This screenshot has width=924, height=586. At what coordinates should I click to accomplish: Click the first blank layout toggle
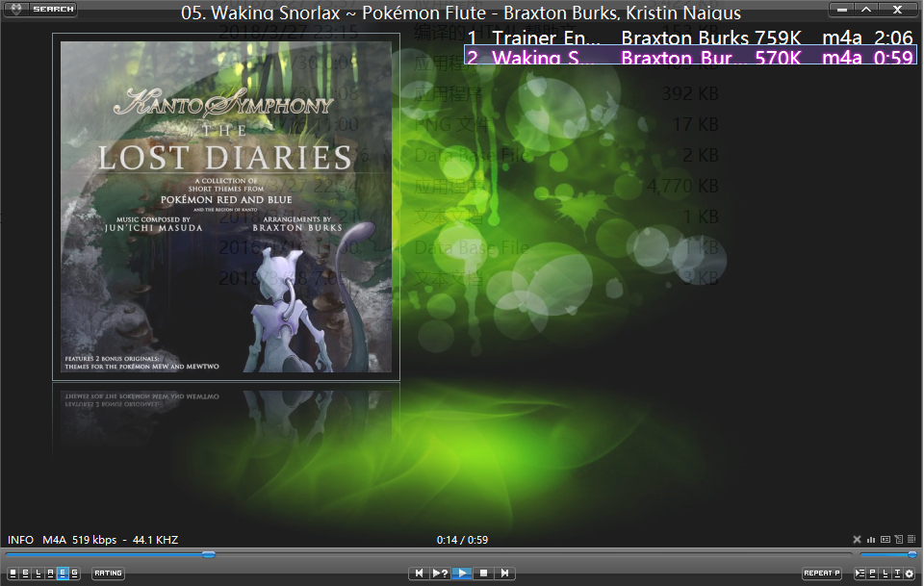13,573
